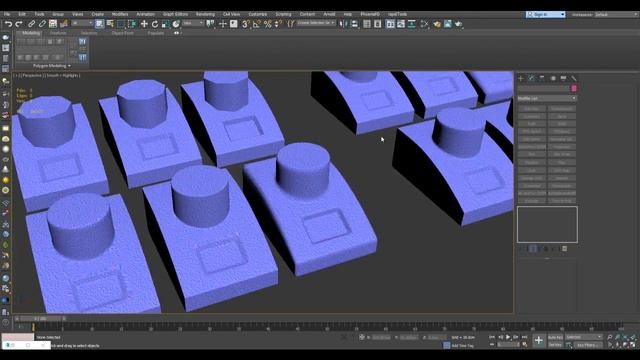Click the Render teapot icon
This screenshot has width=640, height=360.
point(458,24)
